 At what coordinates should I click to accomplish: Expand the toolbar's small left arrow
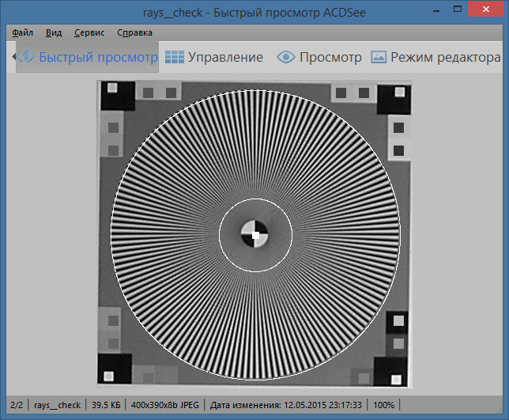click(14, 57)
